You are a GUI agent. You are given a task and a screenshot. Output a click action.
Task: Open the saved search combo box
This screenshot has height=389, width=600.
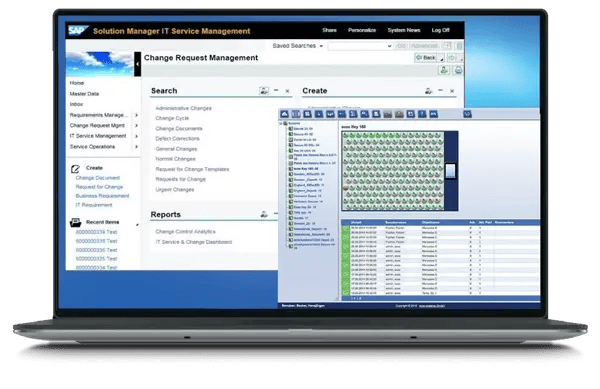[360, 46]
